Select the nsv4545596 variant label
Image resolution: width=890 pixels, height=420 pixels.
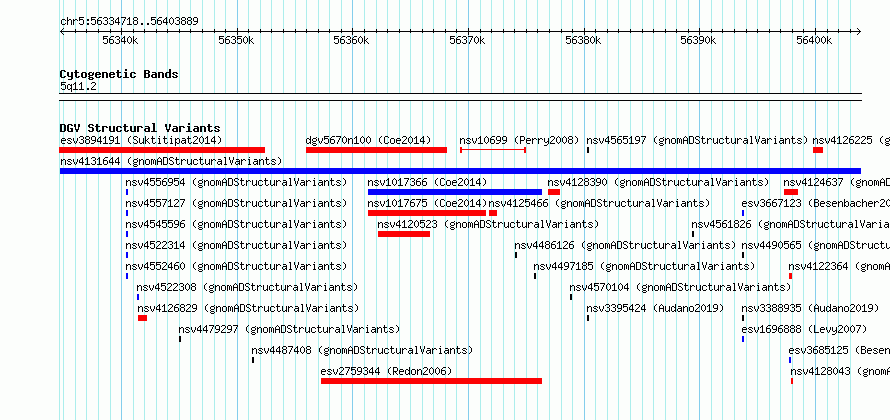(236, 224)
